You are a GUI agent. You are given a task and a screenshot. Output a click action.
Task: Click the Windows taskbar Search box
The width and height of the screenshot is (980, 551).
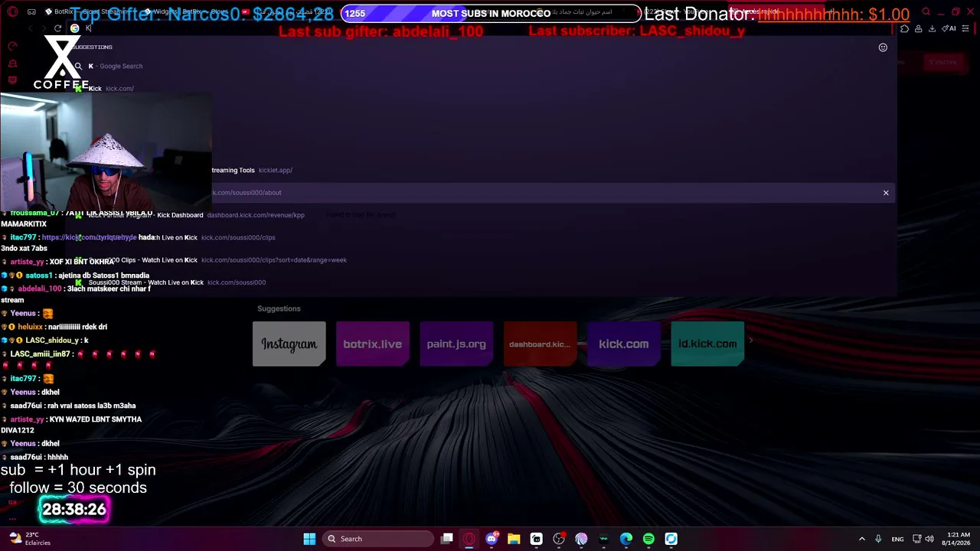(378, 539)
